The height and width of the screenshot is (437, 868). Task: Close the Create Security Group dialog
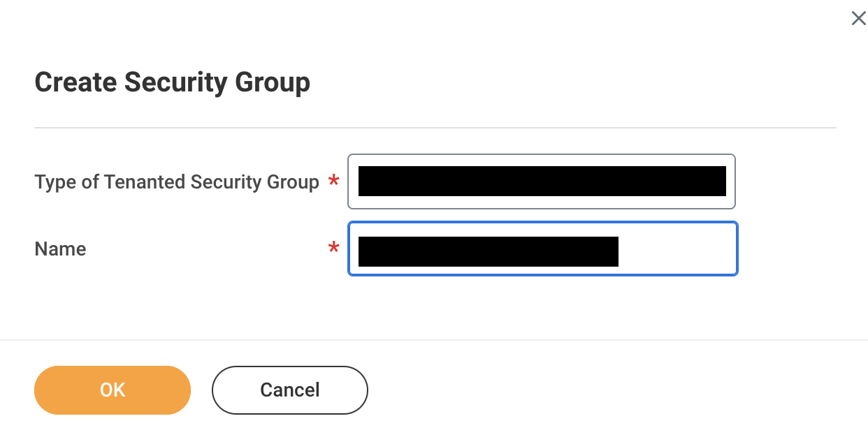point(858,19)
